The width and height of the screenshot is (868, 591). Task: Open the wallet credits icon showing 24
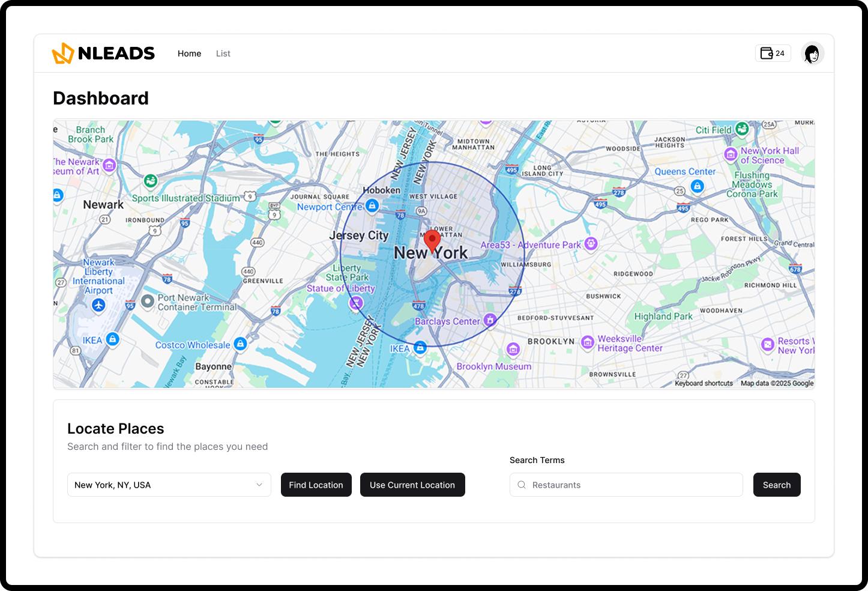click(773, 53)
